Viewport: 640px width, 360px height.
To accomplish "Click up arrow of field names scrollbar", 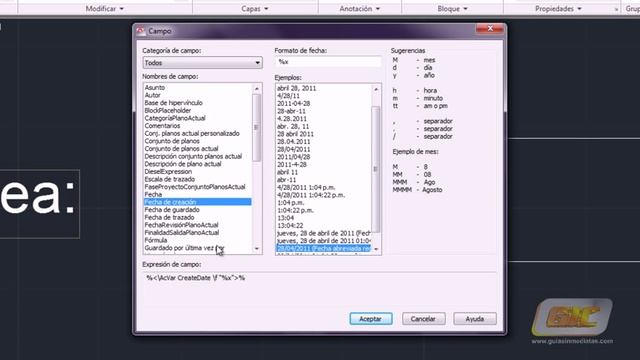I will (x=257, y=89).
